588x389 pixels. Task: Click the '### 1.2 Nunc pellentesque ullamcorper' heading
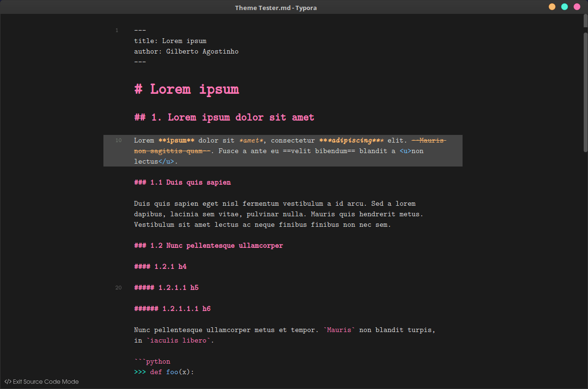point(208,245)
